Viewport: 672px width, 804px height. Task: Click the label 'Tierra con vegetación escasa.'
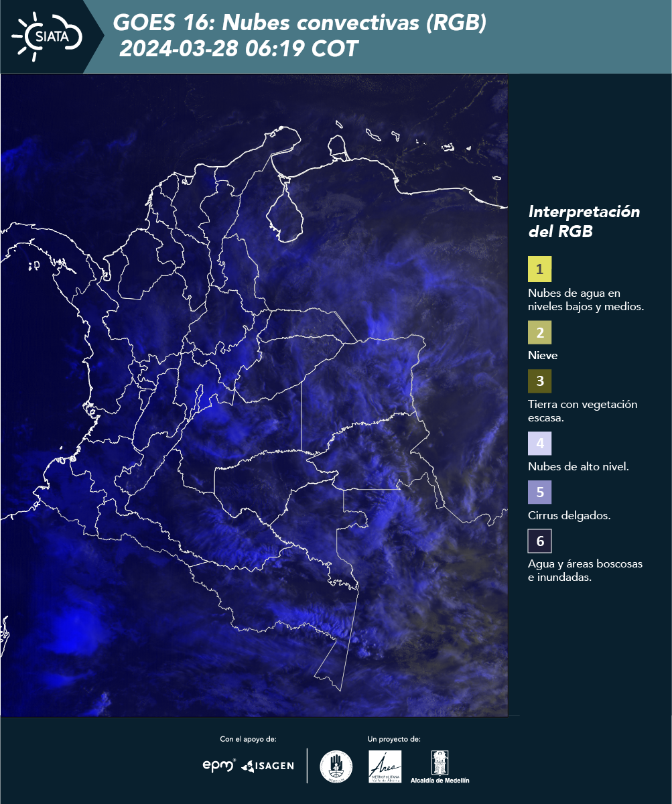click(582, 411)
